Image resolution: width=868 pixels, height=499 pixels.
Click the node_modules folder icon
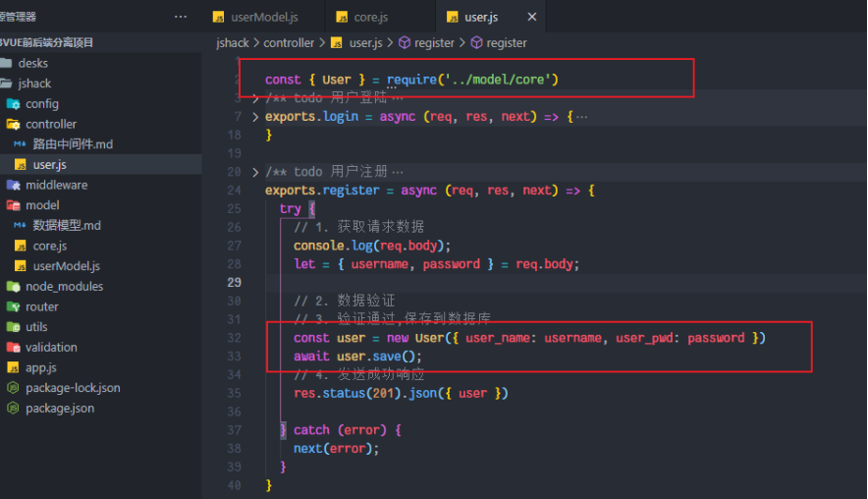[x=13, y=286]
